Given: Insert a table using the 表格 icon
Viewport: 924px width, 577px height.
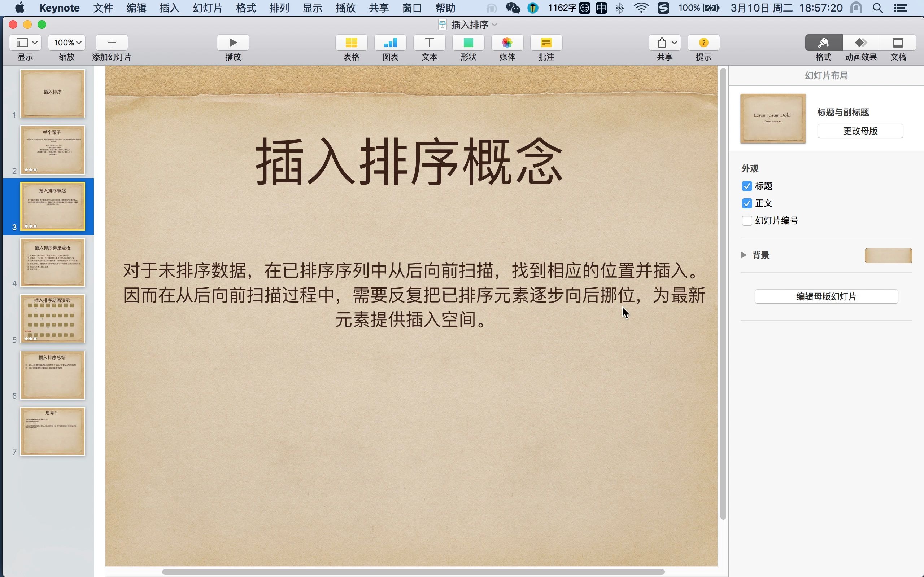Looking at the screenshot, I should [x=350, y=43].
